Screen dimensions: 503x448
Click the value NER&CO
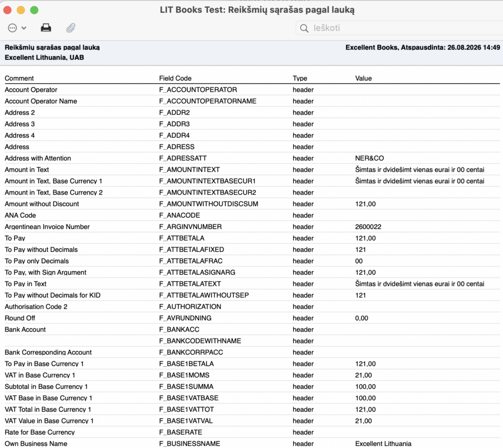tap(369, 158)
